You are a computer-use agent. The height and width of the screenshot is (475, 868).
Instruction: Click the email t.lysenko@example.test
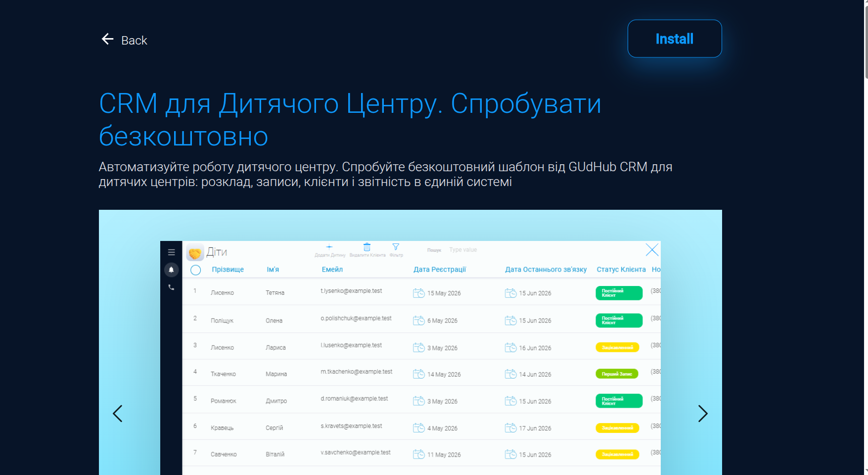click(x=351, y=291)
